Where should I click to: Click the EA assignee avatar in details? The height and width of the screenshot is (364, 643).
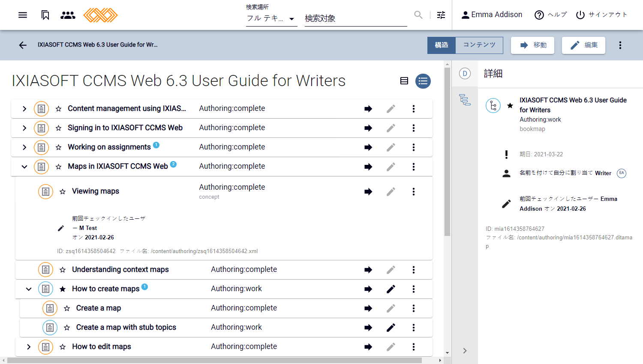pos(622,173)
